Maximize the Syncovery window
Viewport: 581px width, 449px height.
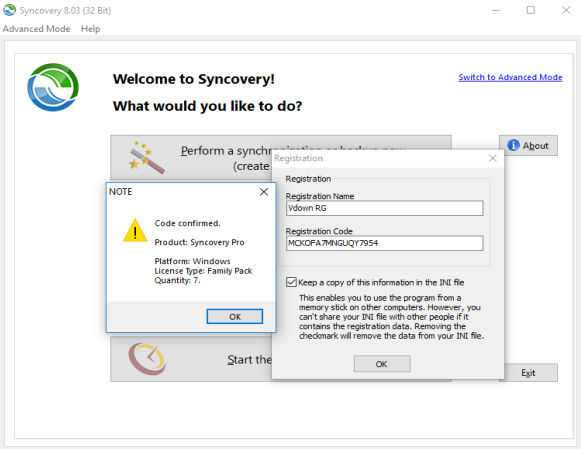point(531,10)
